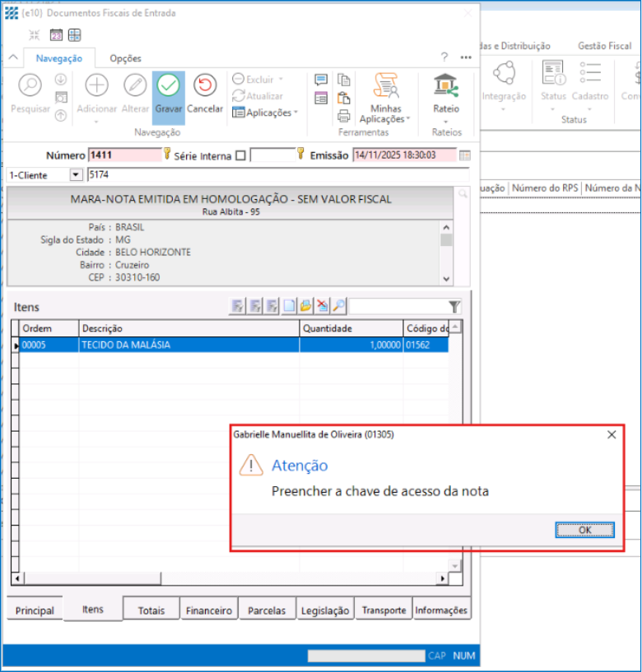
Task: Click the calendar icon in quick access bar
Action: [x=56, y=35]
